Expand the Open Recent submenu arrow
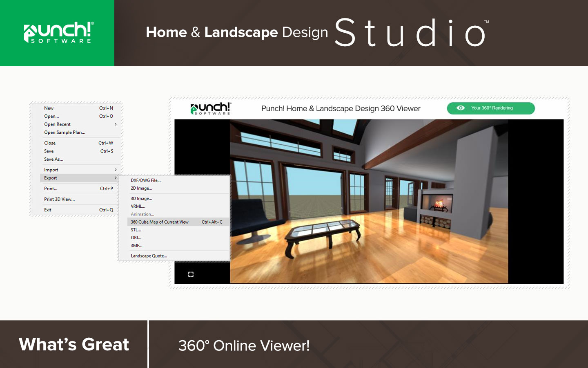 coord(116,124)
